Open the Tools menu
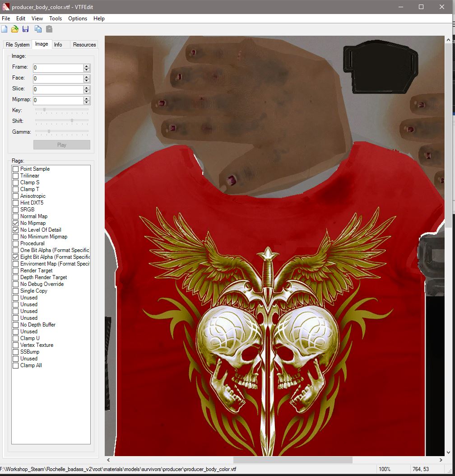This screenshot has height=476, width=455. [x=56, y=19]
